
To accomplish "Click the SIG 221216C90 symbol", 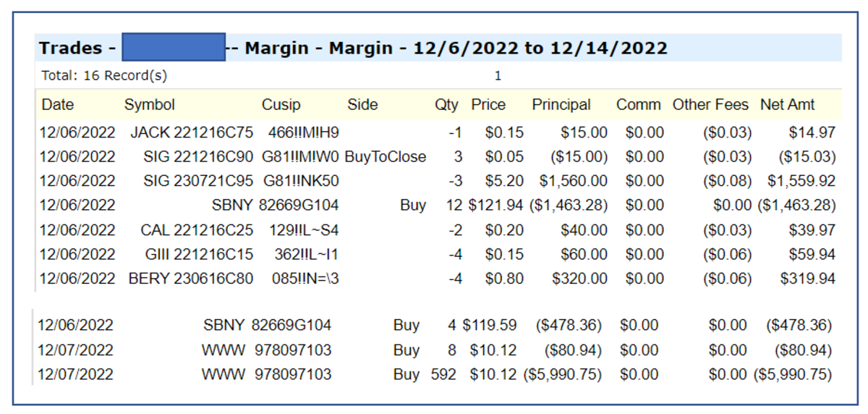I will [x=198, y=157].
